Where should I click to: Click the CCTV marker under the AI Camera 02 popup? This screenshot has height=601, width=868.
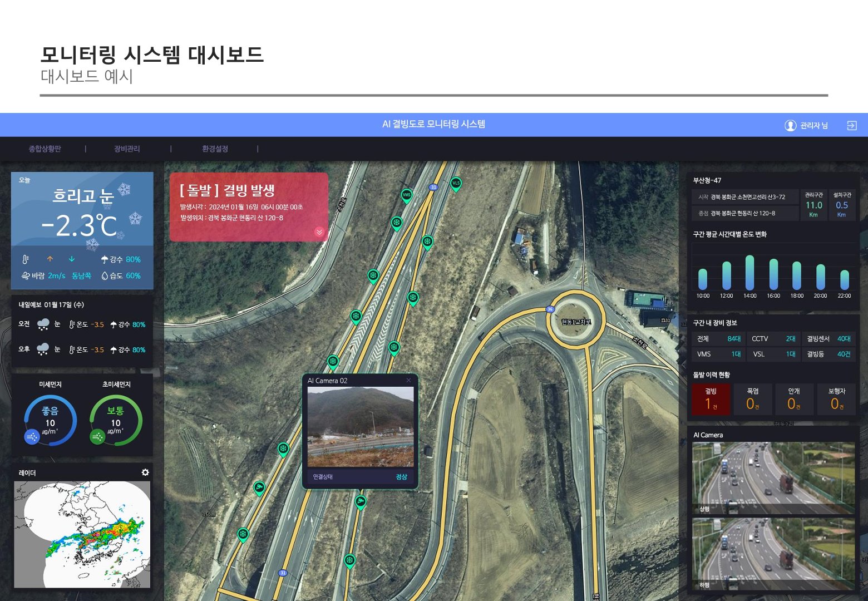[x=361, y=503]
